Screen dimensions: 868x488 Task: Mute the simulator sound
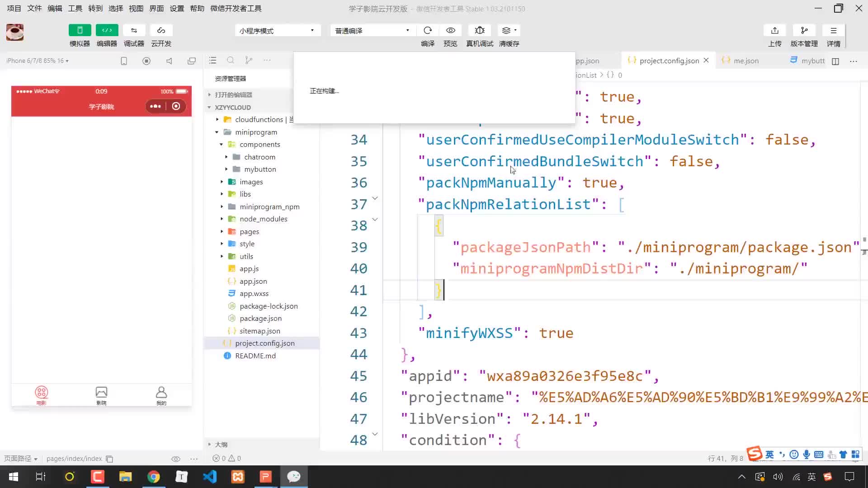[x=169, y=61]
